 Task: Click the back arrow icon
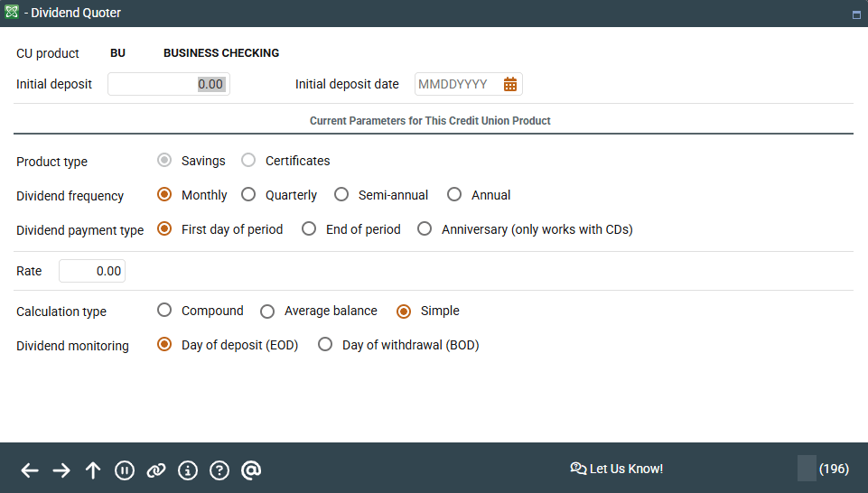click(x=30, y=470)
